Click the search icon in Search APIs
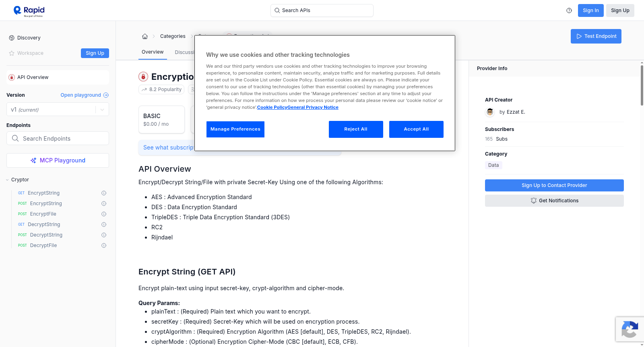The width and height of the screenshot is (644, 347). click(277, 10)
